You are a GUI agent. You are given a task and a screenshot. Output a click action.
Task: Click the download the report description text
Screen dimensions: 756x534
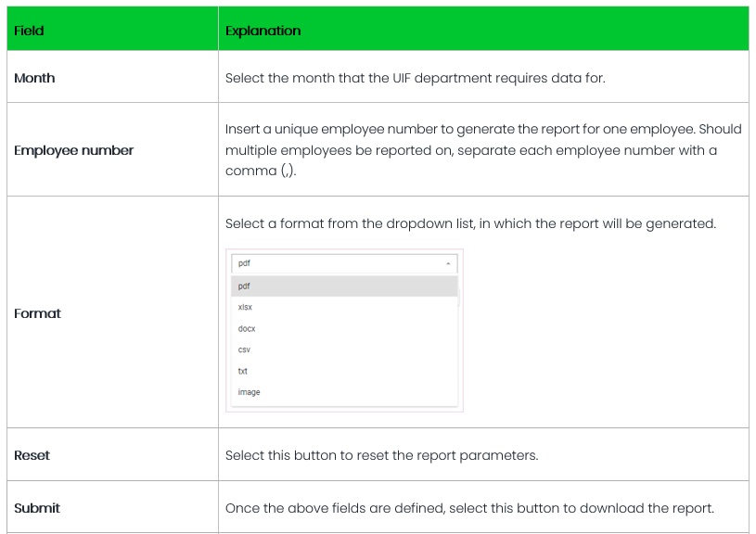[x=469, y=508]
